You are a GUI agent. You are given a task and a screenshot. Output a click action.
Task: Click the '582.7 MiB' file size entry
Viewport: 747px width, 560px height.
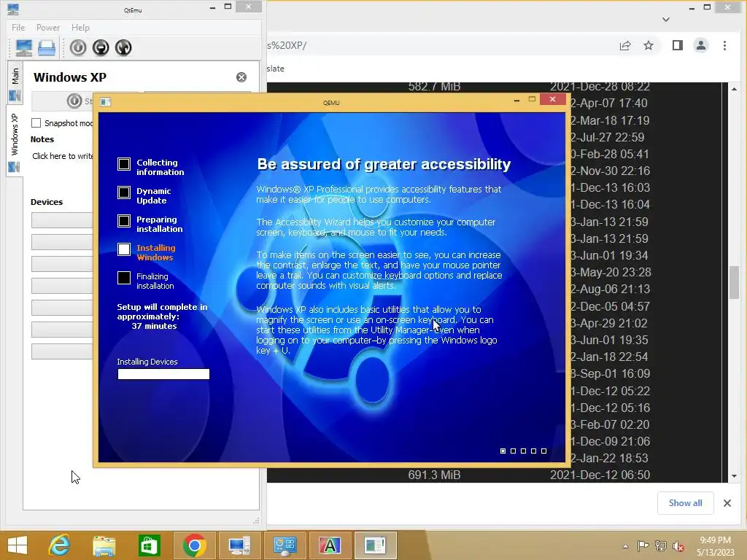[435, 87]
